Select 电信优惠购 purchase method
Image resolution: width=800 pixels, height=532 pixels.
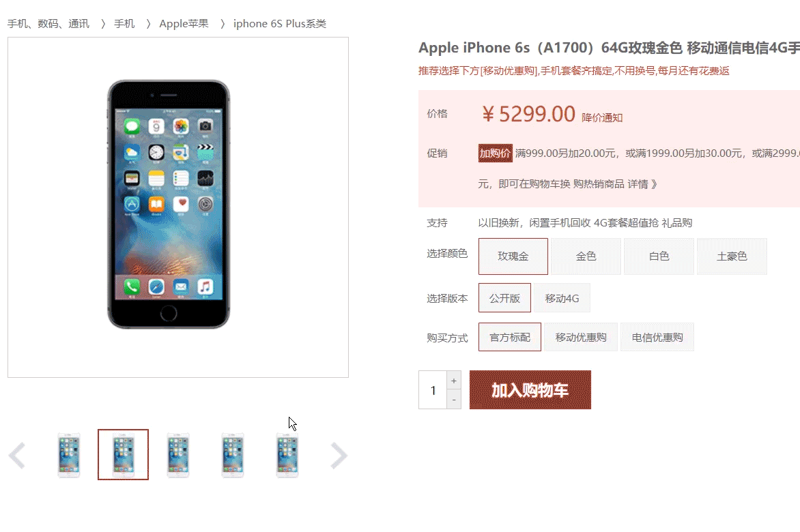pos(657,338)
